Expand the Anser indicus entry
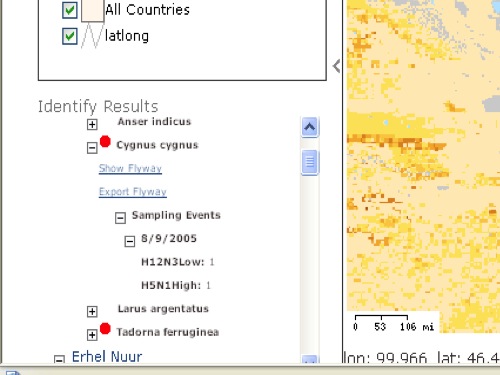Screen dimensions: 500x375 click(x=92, y=124)
